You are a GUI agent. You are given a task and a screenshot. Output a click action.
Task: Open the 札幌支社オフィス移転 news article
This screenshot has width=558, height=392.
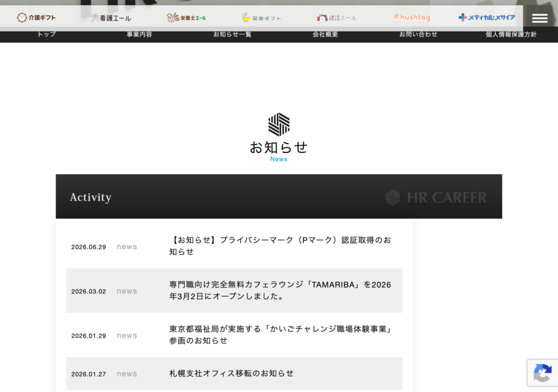[x=231, y=373]
